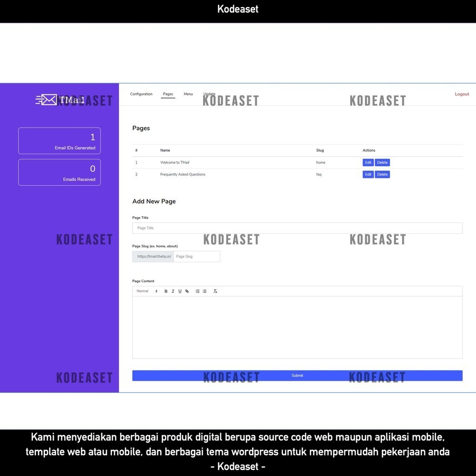Image resolution: width=476 pixels, height=476 pixels.
Task: Click the 'home' slug cell
Action: [x=321, y=162]
